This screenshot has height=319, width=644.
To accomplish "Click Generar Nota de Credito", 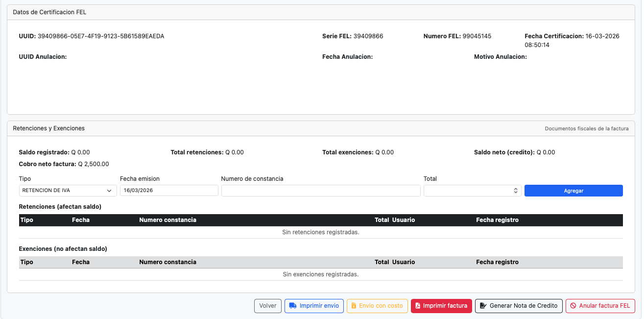I will point(518,305).
